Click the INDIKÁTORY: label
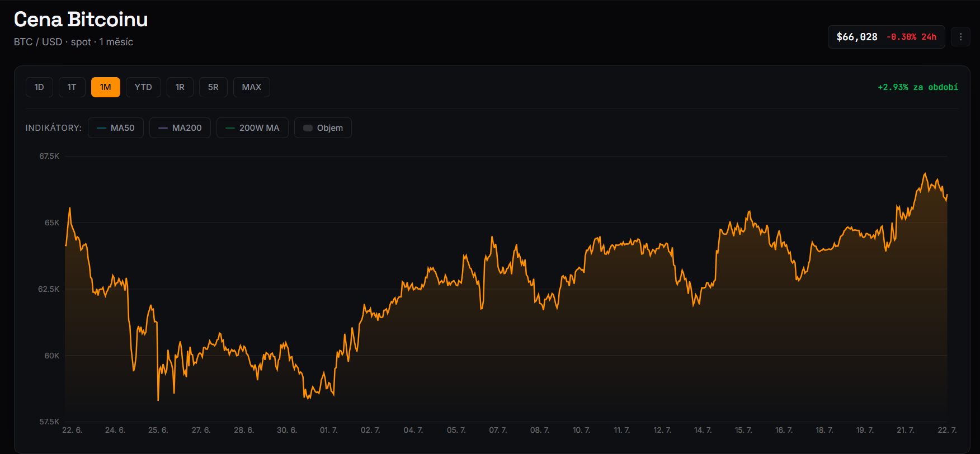Viewport: 980px width, 454px height. coord(54,128)
